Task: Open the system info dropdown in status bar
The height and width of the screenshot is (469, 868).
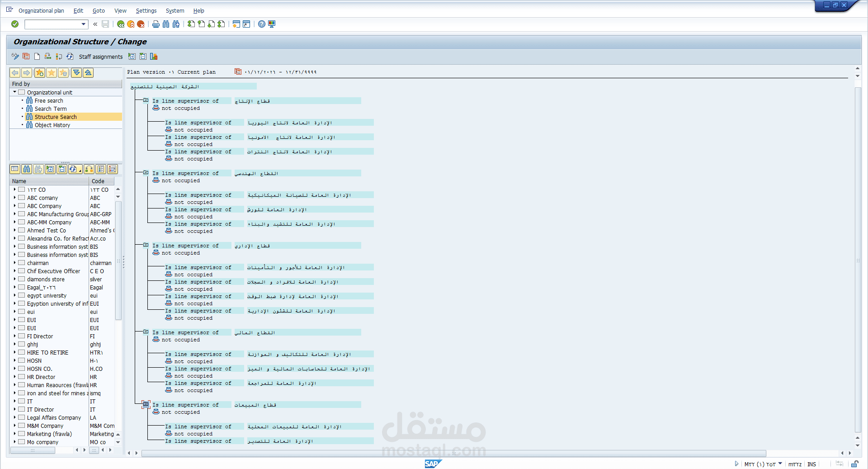Action: click(780, 464)
